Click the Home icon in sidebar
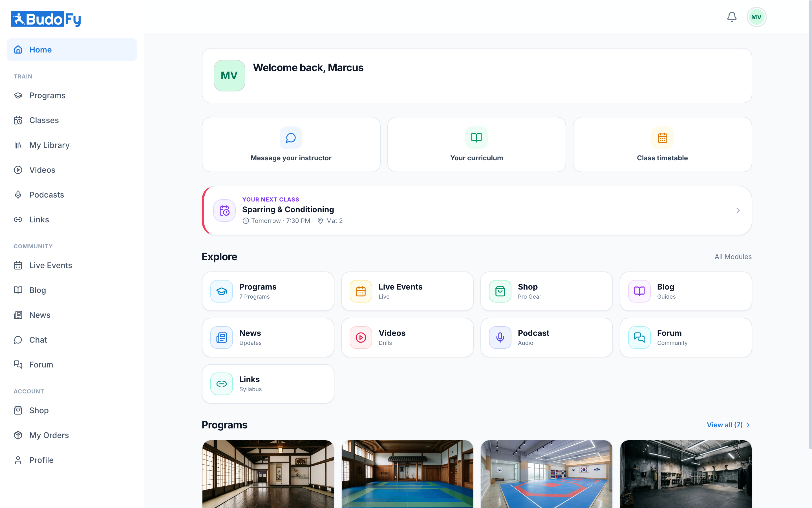Screen dimensions: 812x508 pos(18,50)
